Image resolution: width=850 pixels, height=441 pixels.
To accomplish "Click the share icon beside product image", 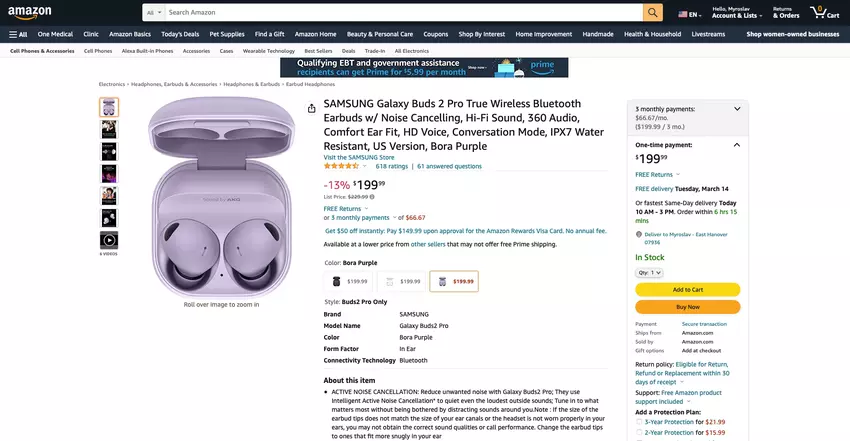I will (312, 109).
